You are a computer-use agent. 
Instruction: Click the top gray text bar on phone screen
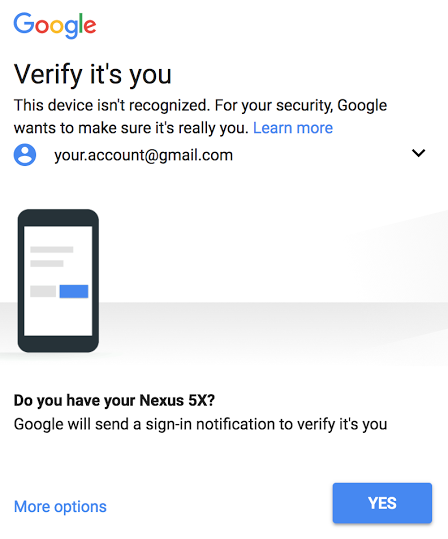click(52, 250)
